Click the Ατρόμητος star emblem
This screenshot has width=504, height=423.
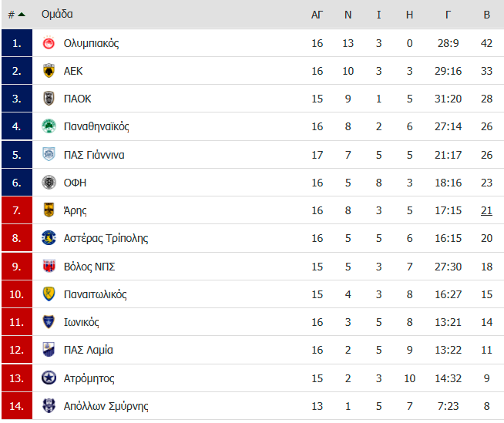pos(49,378)
